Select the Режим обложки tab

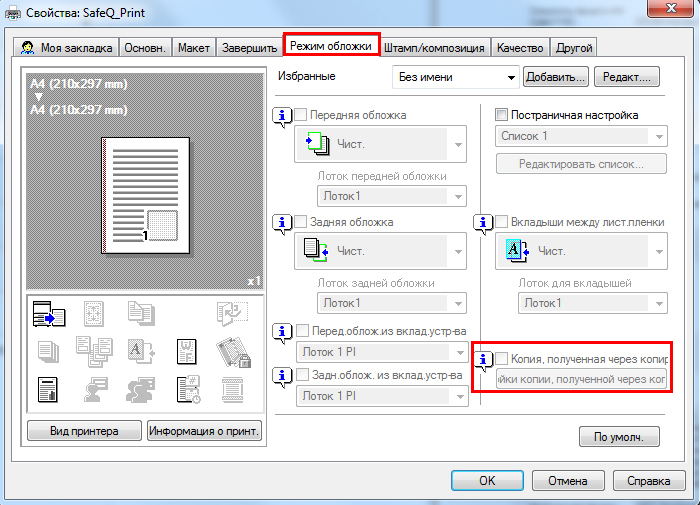click(331, 45)
